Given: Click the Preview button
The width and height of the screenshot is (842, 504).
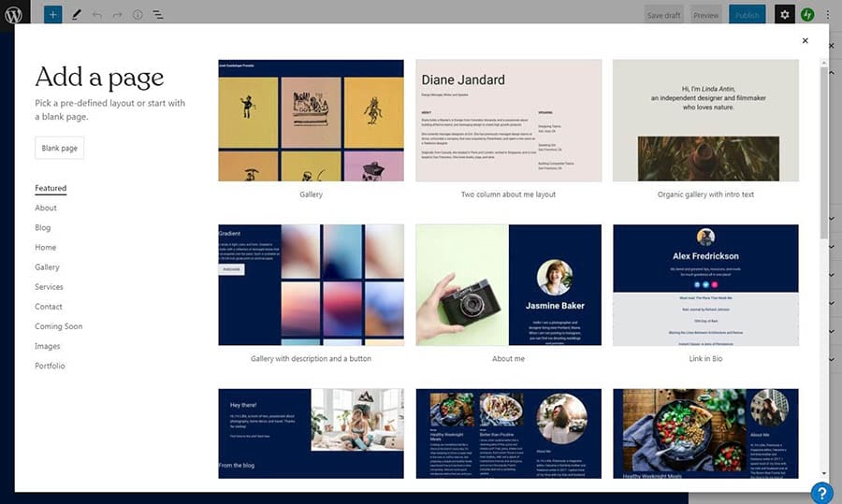Looking at the screenshot, I should coord(706,15).
